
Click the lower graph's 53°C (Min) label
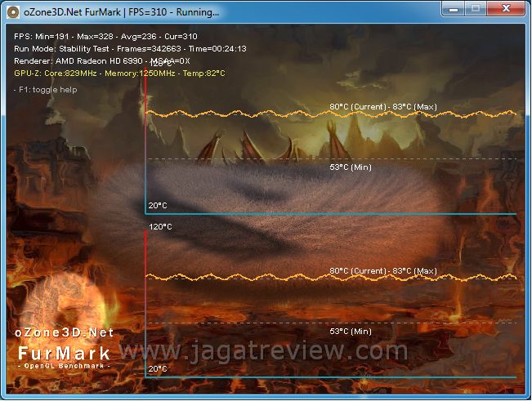pos(351,332)
